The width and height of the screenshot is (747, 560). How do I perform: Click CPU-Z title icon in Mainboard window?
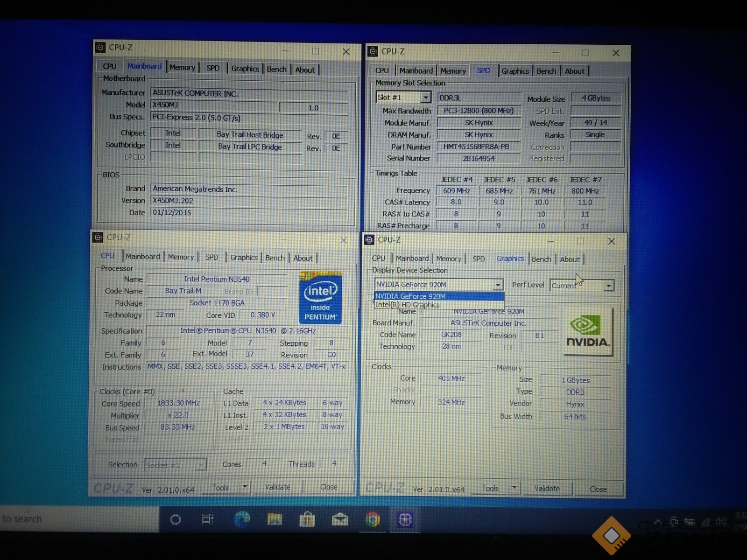100,47
